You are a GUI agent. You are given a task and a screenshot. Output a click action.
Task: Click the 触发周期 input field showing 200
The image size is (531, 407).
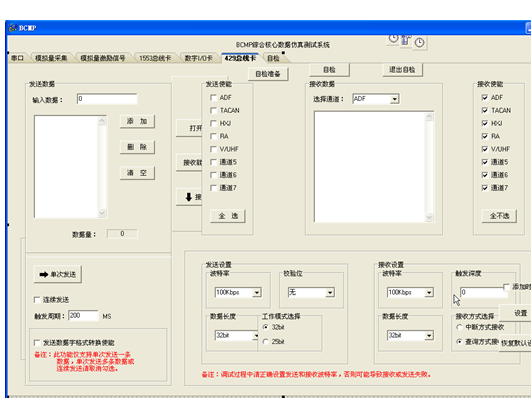83,316
